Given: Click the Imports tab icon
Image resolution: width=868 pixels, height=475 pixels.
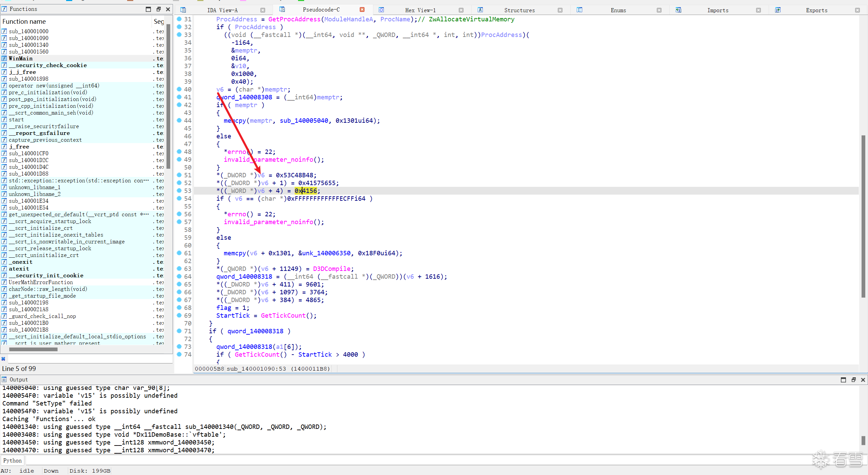Looking at the screenshot, I should 678,10.
